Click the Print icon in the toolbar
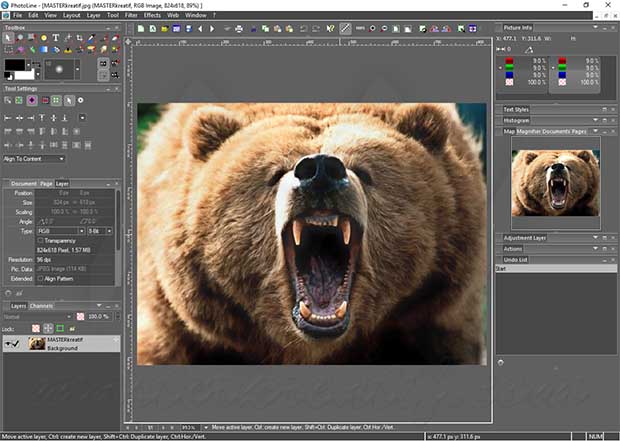Screen dimensions: 620x441 click(240, 29)
